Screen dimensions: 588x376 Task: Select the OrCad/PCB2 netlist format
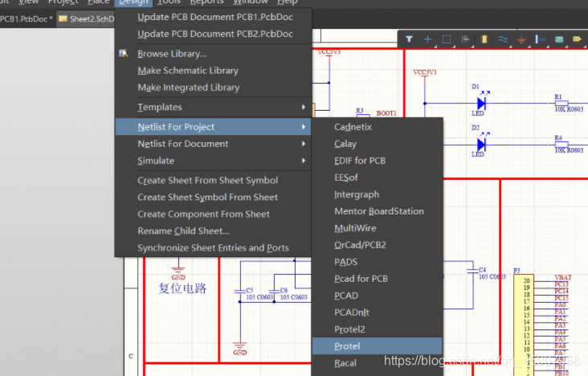(378, 245)
